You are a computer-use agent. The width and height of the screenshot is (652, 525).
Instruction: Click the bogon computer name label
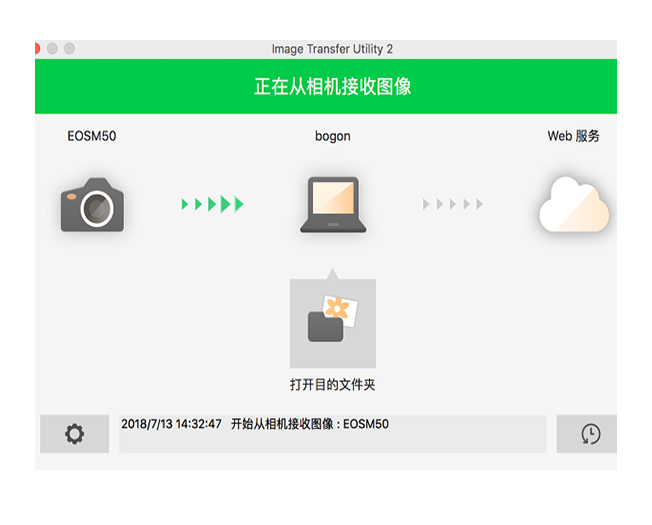click(x=333, y=136)
